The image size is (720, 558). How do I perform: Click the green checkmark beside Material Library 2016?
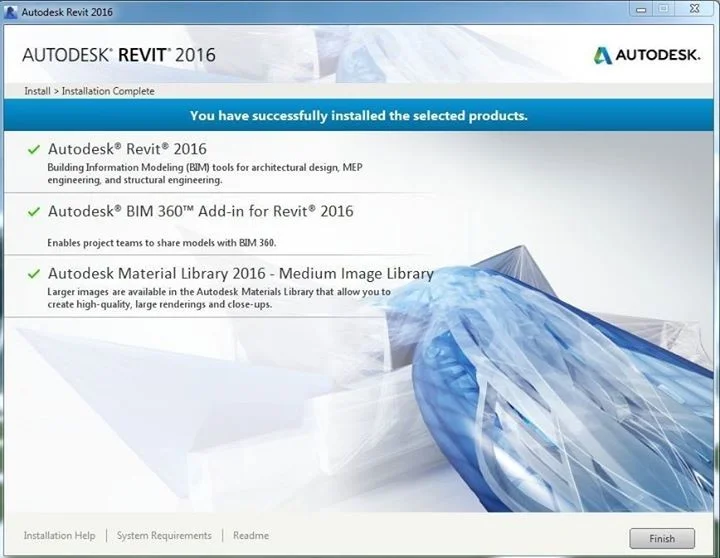pos(34,274)
